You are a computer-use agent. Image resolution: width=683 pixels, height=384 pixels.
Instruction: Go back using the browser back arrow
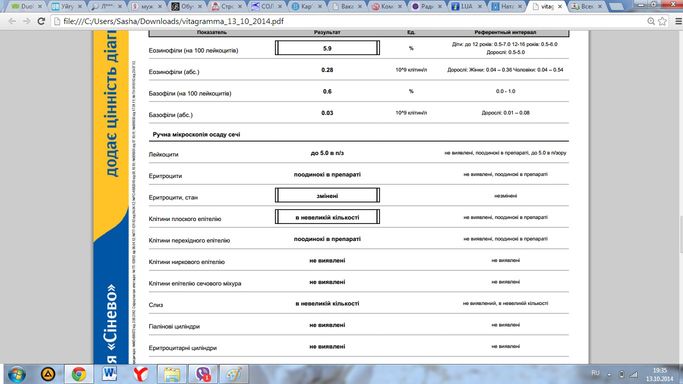point(12,21)
